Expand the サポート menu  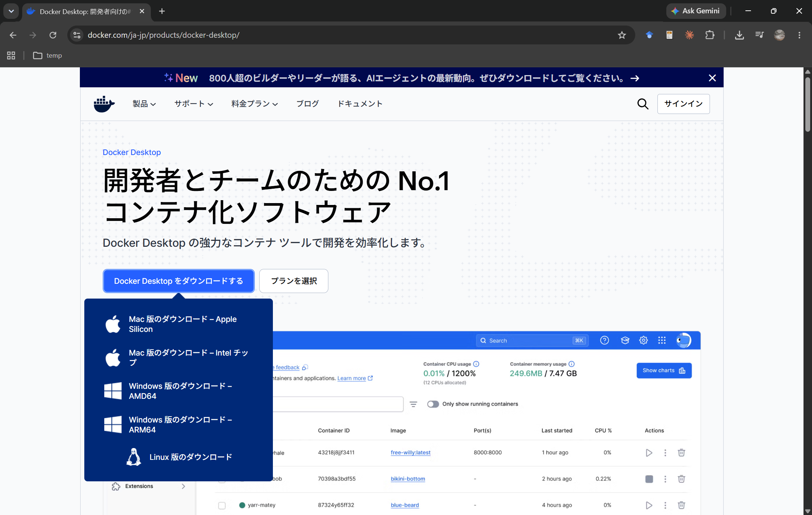pos(194,104)
